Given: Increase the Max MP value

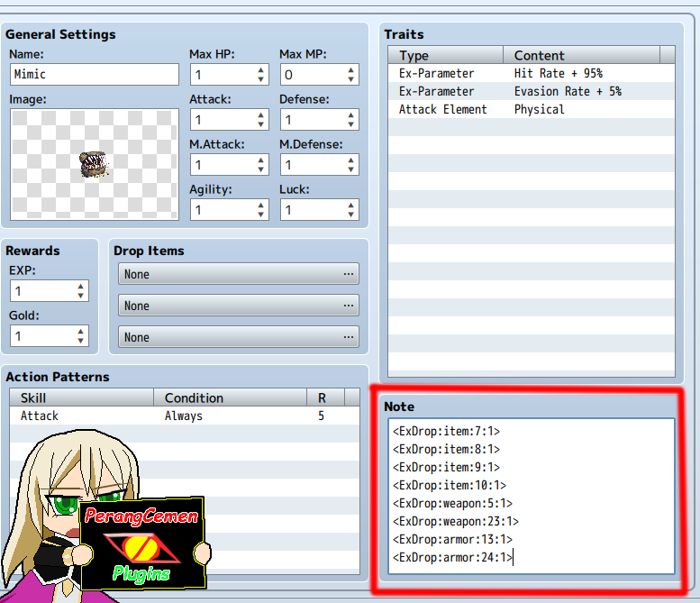Looking at the screenshot, I should tap(350, 70).
